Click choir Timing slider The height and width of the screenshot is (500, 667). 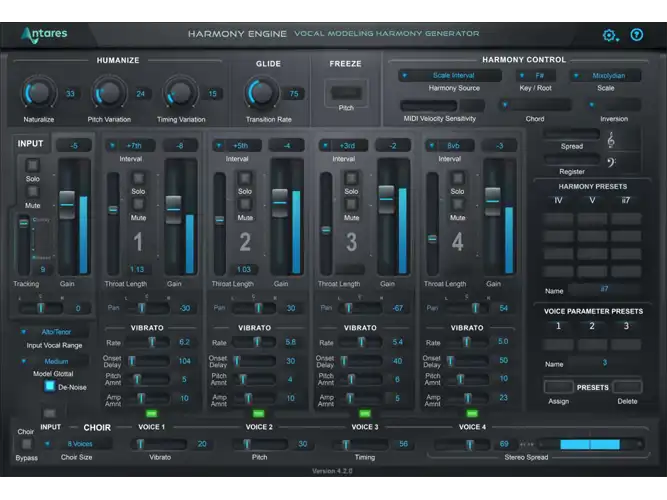click(363, 444)
